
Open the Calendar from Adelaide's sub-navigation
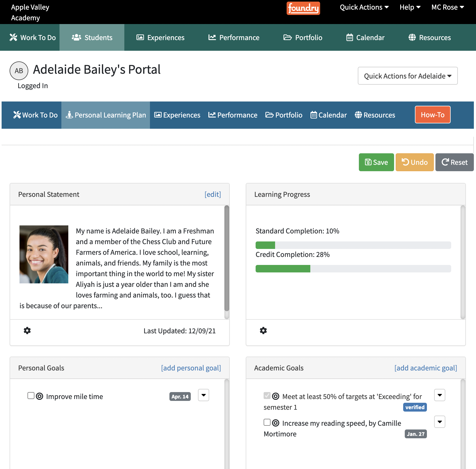328,115
